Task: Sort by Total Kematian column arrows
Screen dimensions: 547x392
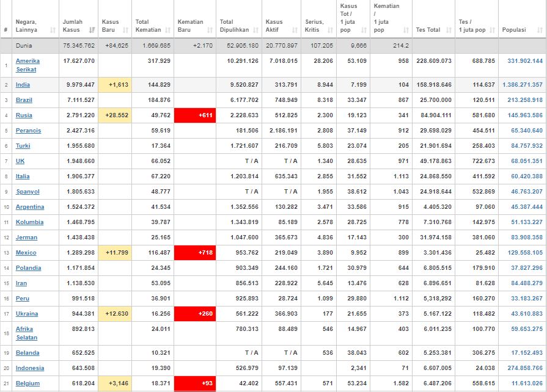Action: (x=168, y=30)
